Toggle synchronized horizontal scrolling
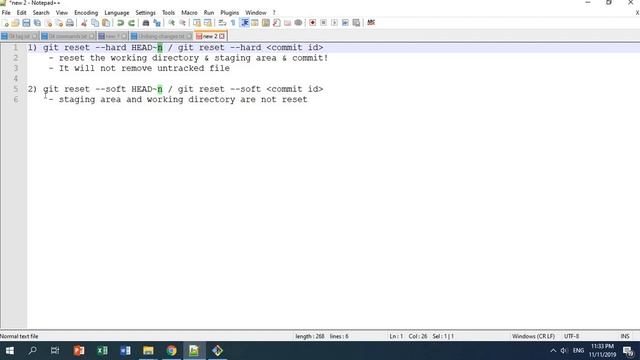 (208, 23)
